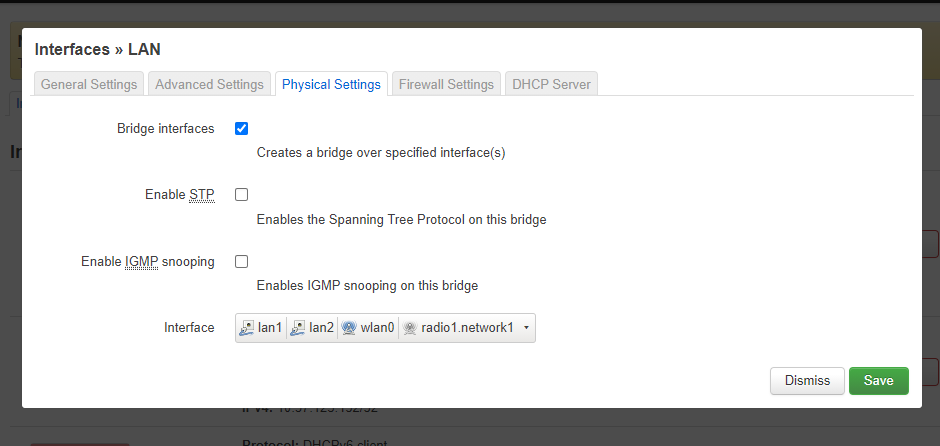Click the Bridge interfaces label text
940x446 pixels.
[165, 128]
